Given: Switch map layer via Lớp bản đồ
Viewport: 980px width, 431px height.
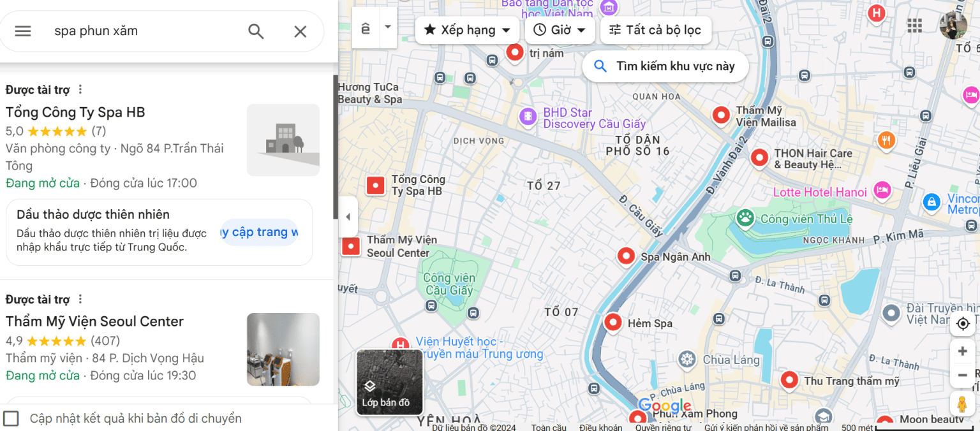Looking at the screenshot, I should 389,383.
